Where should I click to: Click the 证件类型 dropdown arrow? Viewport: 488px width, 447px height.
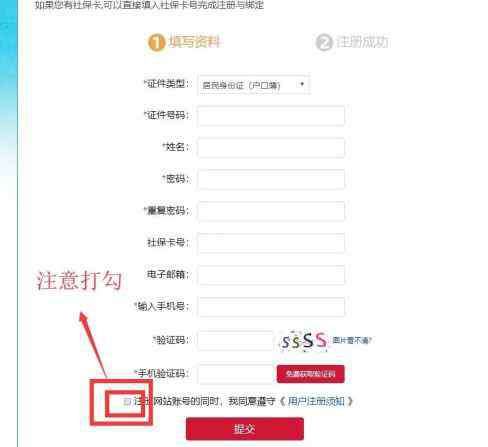(x=302, y=84)
